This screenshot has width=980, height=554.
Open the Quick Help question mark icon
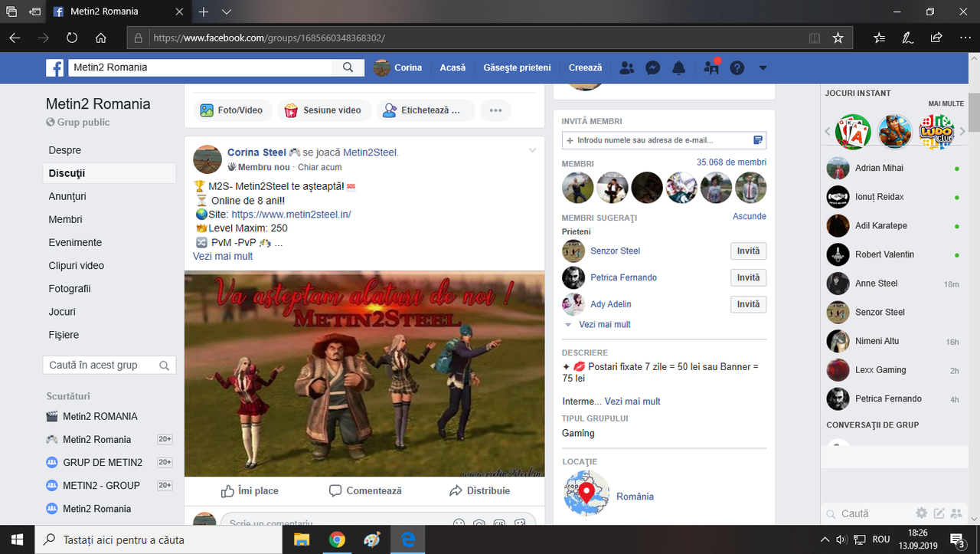(737, 67)
